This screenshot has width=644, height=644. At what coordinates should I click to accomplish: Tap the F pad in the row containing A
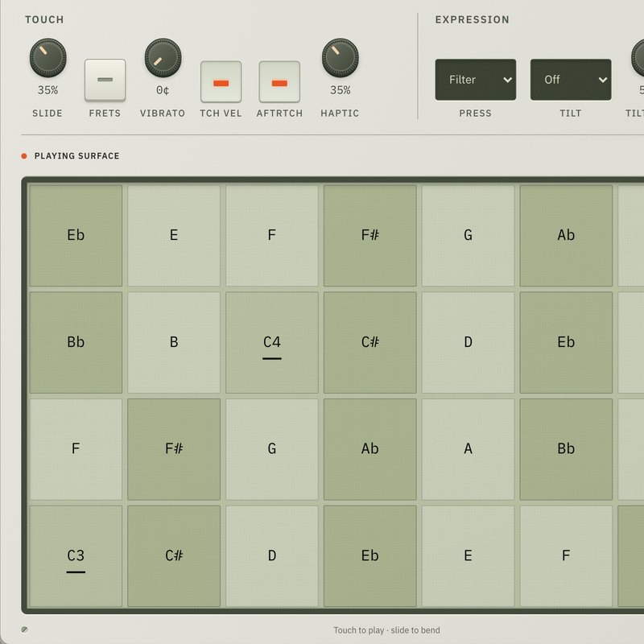[x=76, y=449]
